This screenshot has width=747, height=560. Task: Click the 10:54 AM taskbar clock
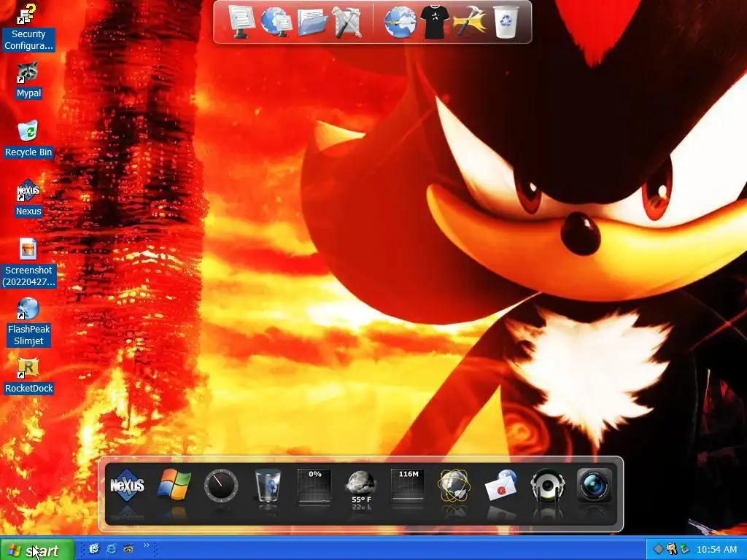click(716, 550)
